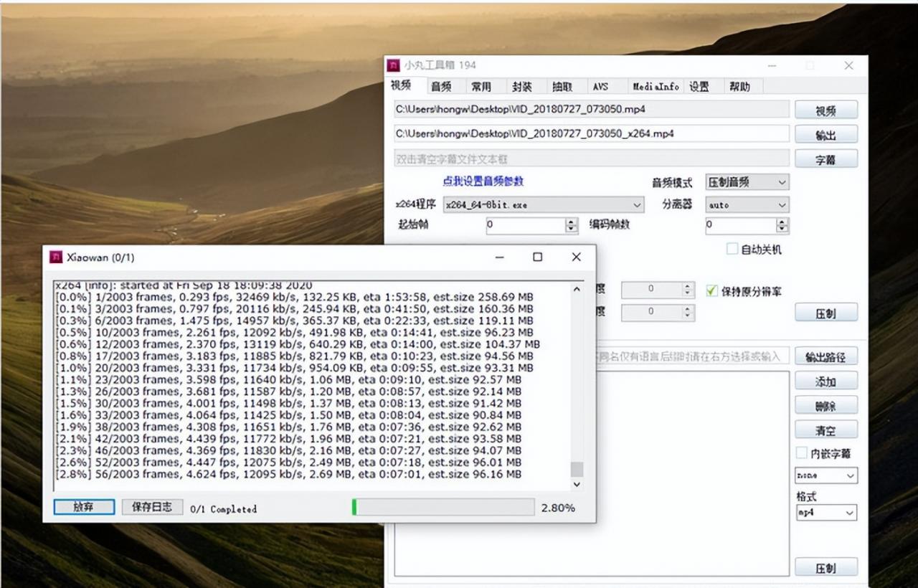The image size is (918, 588).
Task: Click the batch output path text field
Action: 693,356
